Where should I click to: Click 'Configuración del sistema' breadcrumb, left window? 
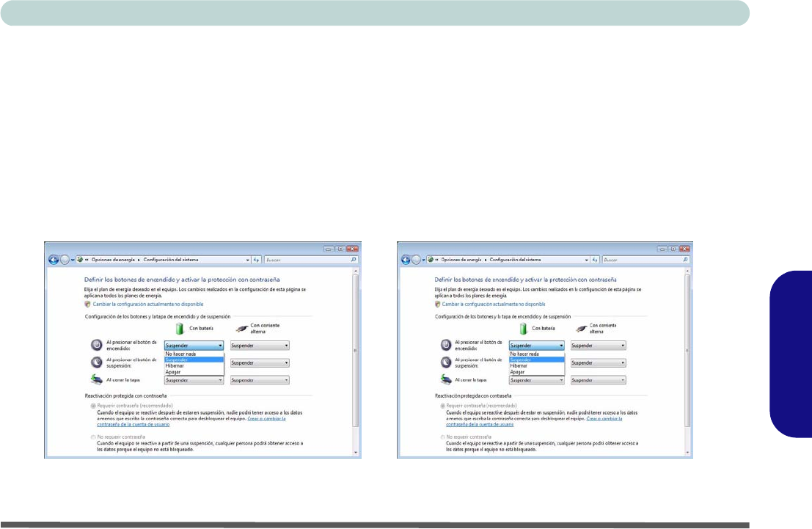point(171,260)
